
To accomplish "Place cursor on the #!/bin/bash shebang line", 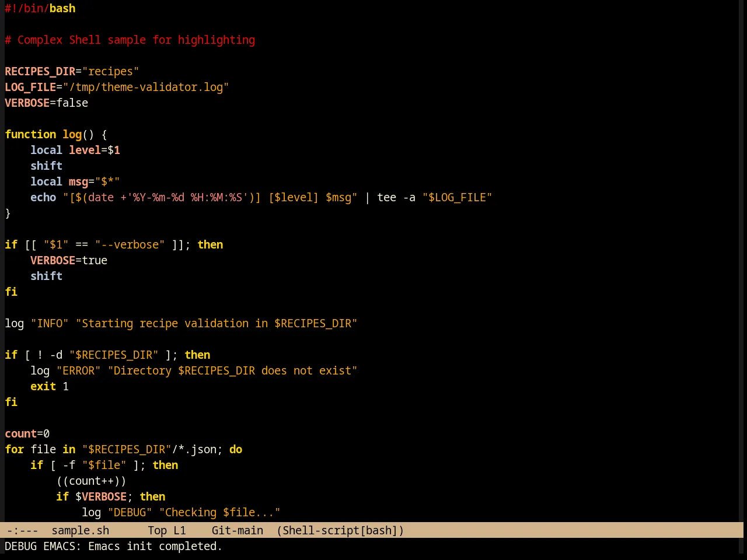I will (x=40, y=8).
